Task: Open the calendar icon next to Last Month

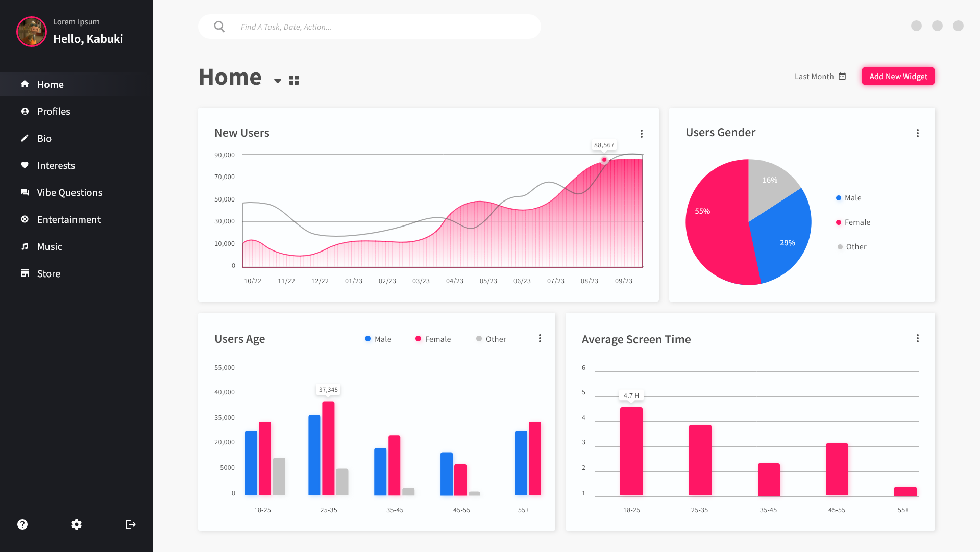Action: (x=842, y=76)
